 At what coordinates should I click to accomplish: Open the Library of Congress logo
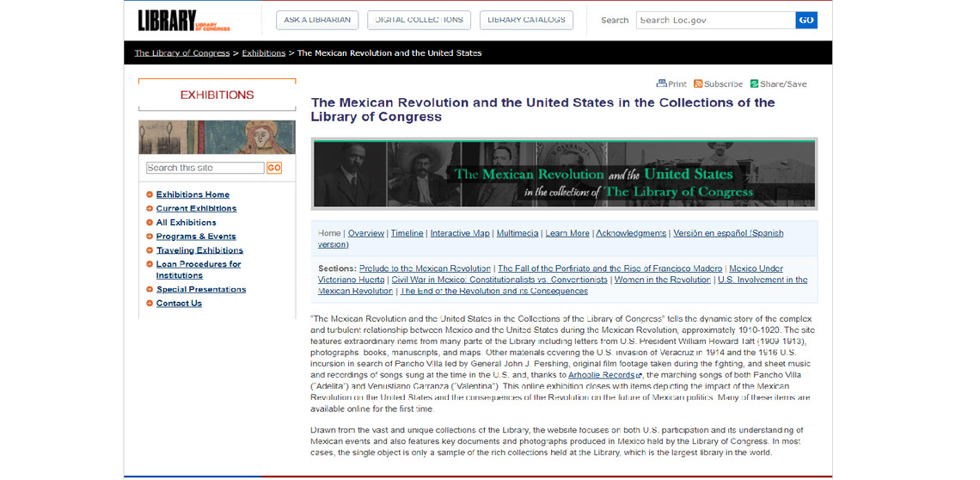pos(184,21)
